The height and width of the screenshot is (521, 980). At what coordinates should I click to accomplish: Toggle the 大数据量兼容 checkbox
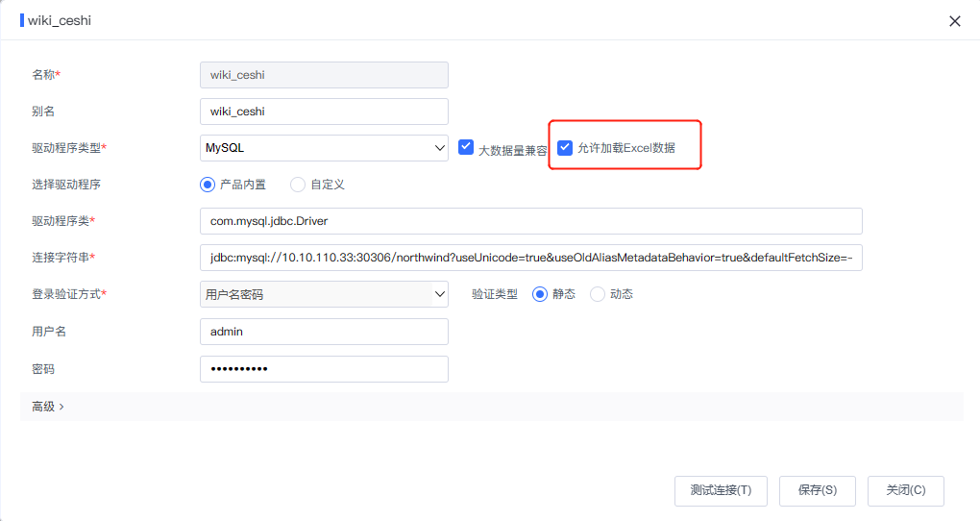tap(466, 147)
